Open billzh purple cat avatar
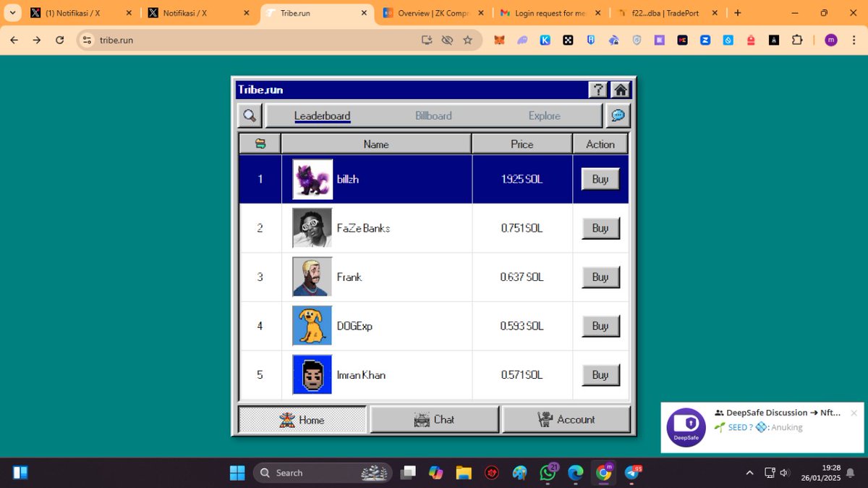The width and height of the screenshot is (868, 488). coord(312,179)
